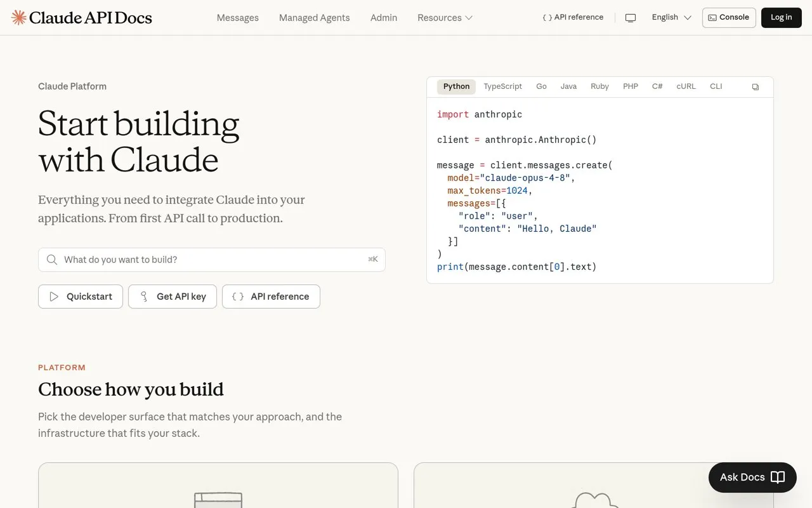The height and width of the screenshot is (508, 812).
Task: Select the Python code tab
Action: 456,86
